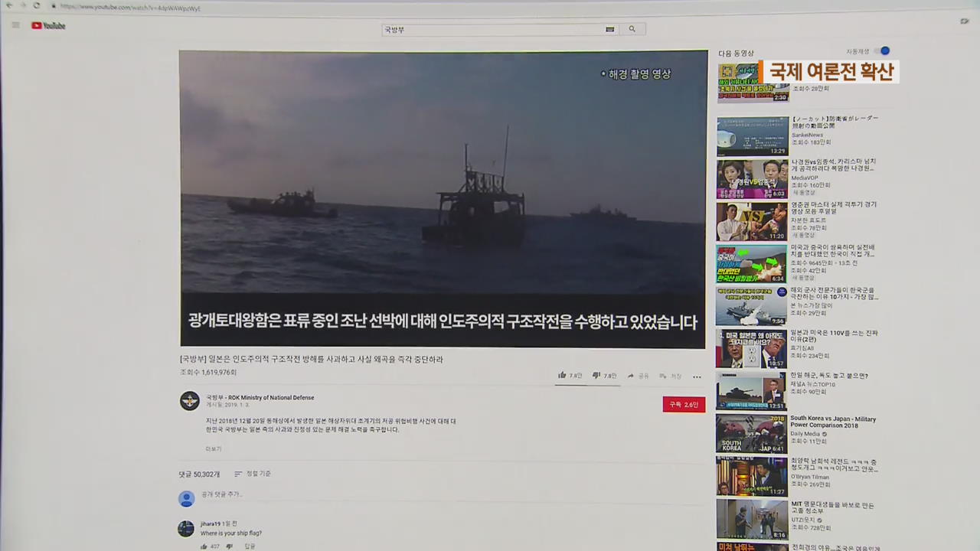Open the 8:16 MIT janitor thumbnail
The image size is (980, 551).
point(752,519)
